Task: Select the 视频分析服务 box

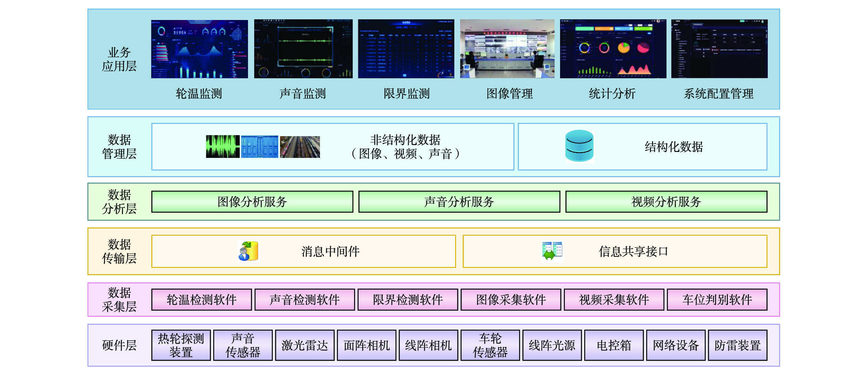Action: tap(666, 202)
